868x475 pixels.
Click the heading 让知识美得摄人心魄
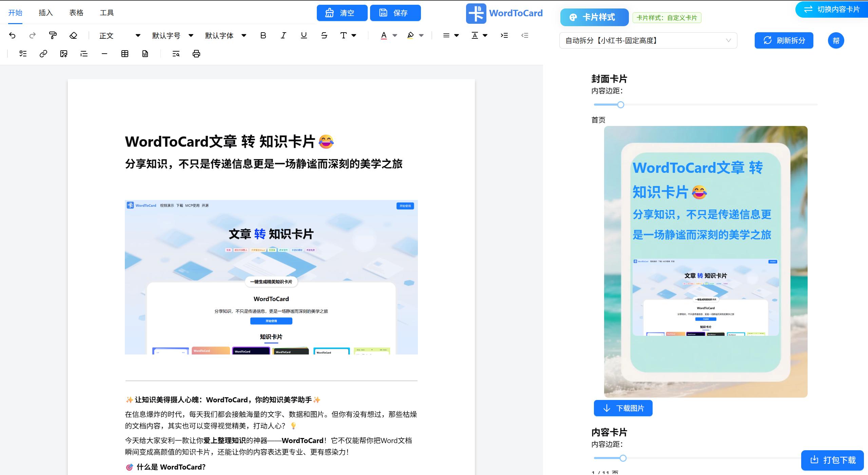tap(223, 400)
